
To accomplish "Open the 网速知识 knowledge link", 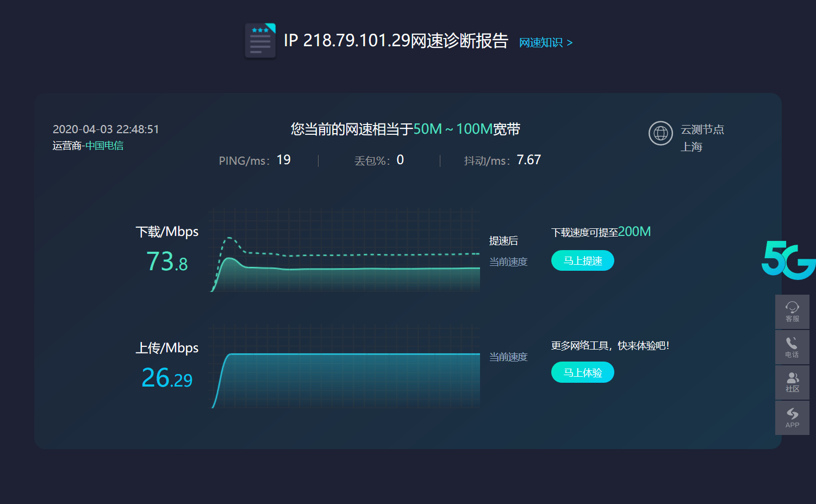I will (541, 42).
